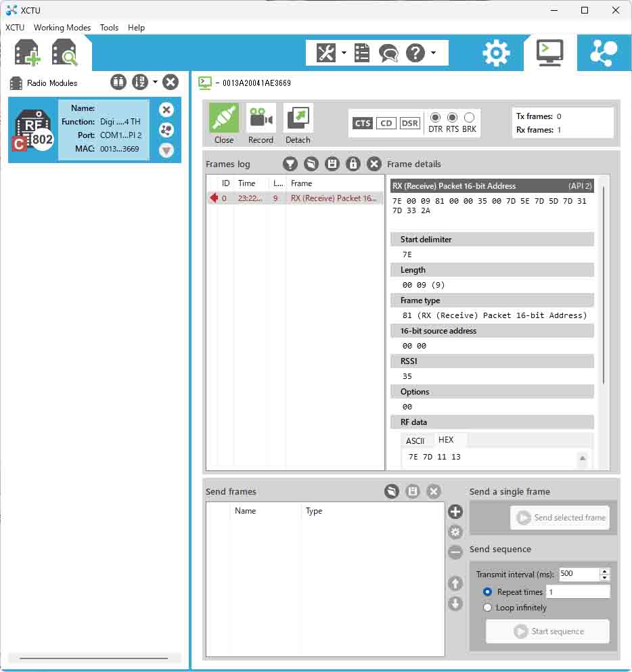
Task: Increase transmit interval with up arrow
Action: pyautogui.click(x=604, y=571)
